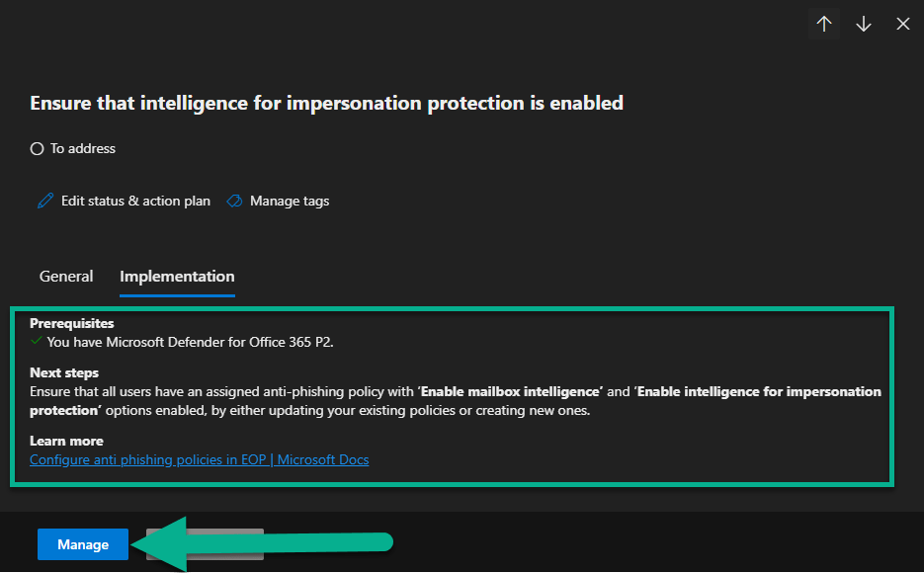The width and height of the screenshot is (924, 573).
Task: Open the Manage tags option
Action: (289, 201)
